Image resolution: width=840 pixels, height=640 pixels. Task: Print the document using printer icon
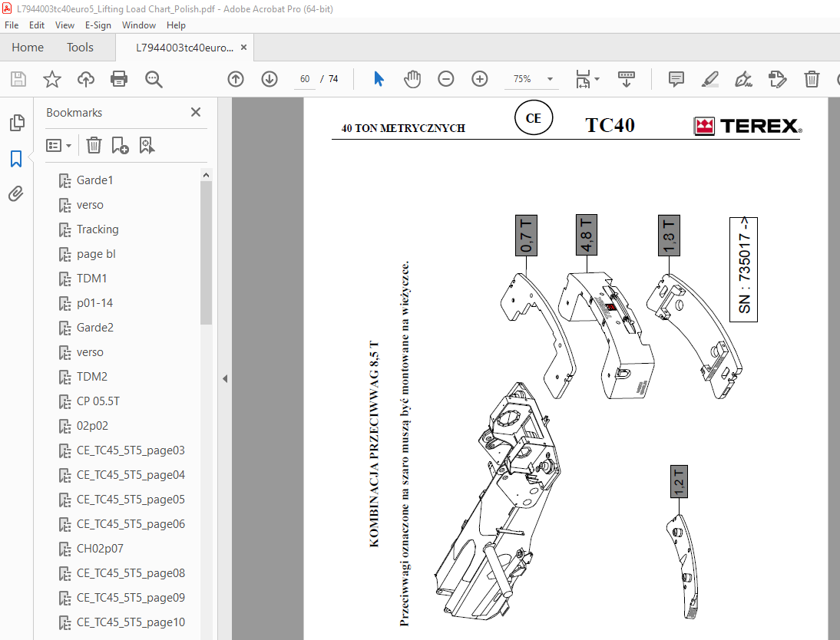pos(119,79)
